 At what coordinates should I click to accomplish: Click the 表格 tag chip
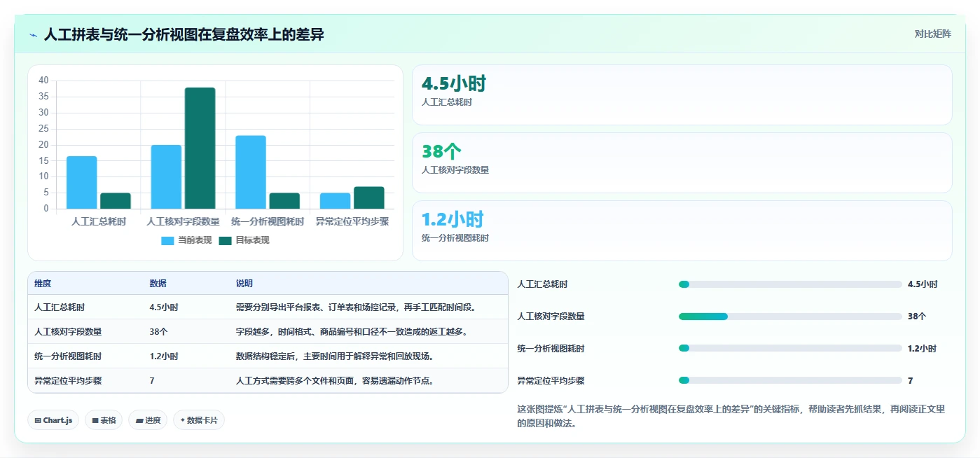104,420
